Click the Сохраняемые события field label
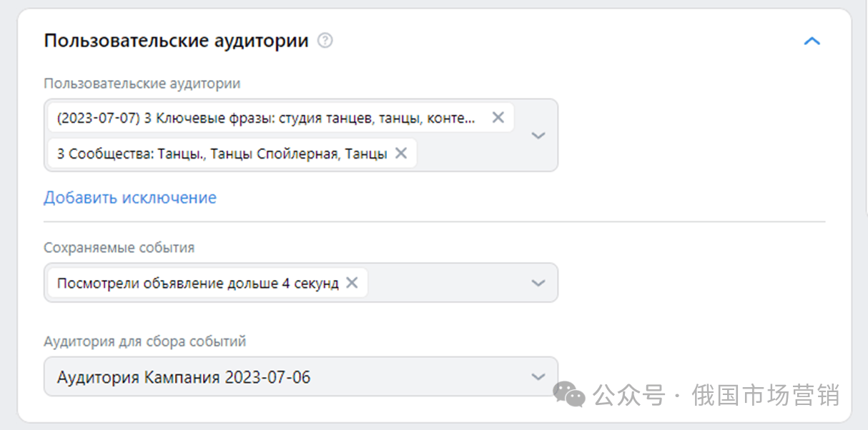The image size is (868, 430). (x=119, y=248)
